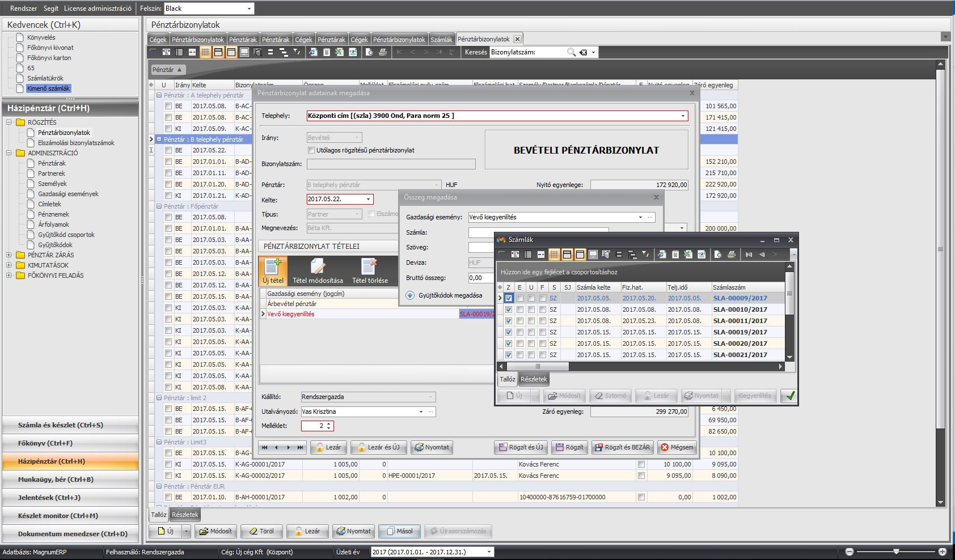Image resolution: width=955 pixels, height=560 pixels.
Task: Toggle 'Utólagos rögzítésű pénztárbizonylat' checkbox
Action: coord(311,150)
